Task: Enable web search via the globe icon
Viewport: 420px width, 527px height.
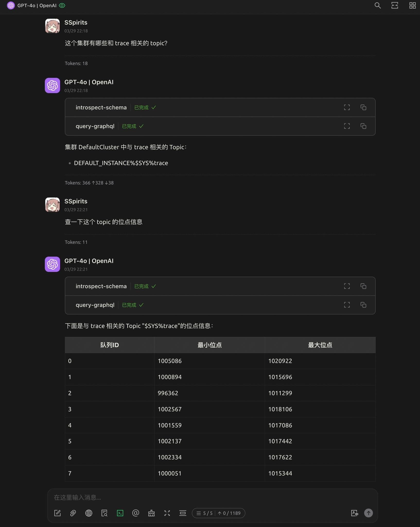Action: pyautogui.click(x=89, y=513)
